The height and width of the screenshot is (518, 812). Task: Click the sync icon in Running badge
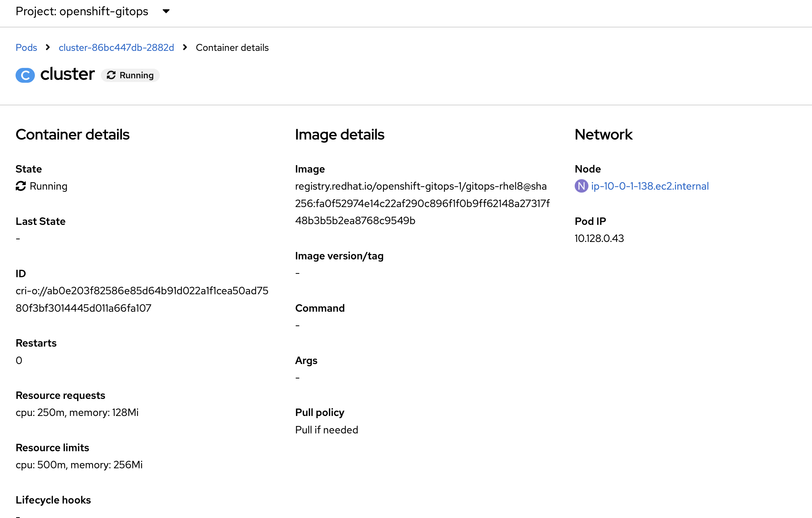tap(111, 75)
